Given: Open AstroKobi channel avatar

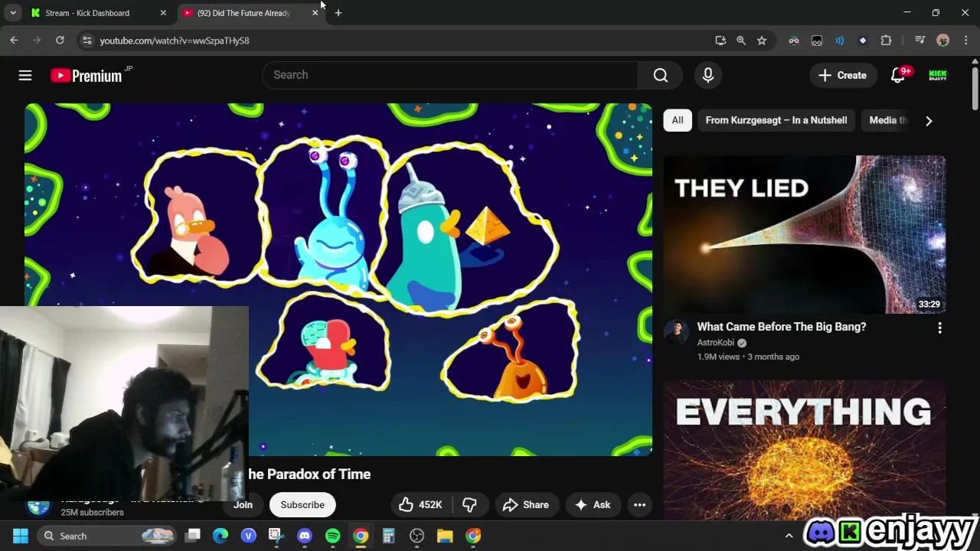Looking at the screenshot, I should tap(676, 332).
